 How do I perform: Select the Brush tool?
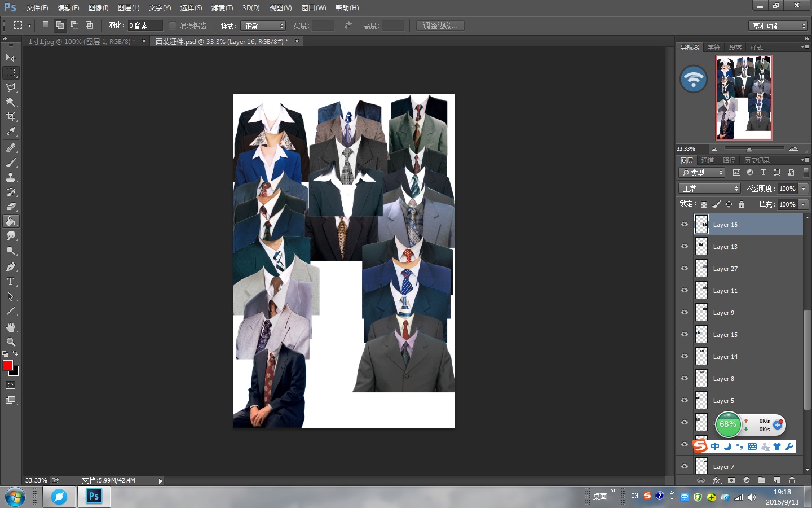11,163
